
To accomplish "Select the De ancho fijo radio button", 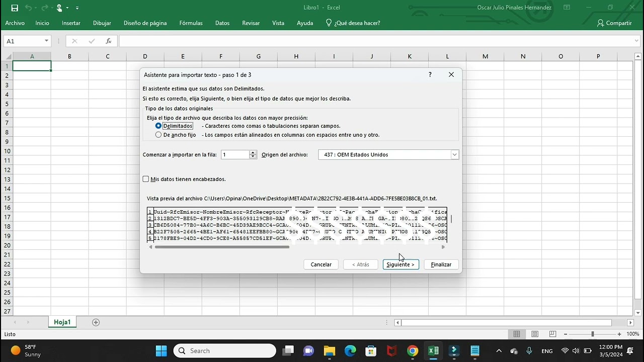I will pyautogui.click(x=158, y=135).
